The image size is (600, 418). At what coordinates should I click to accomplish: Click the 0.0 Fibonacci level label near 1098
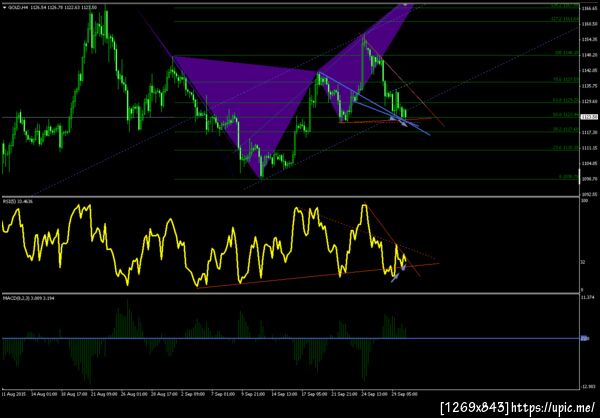[x=569, y=177]
